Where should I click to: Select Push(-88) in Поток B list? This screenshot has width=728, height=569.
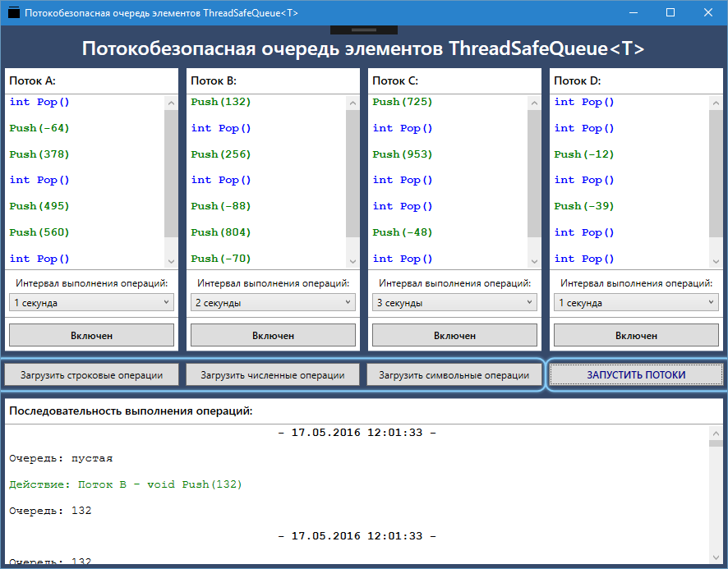tap(221, 205)
